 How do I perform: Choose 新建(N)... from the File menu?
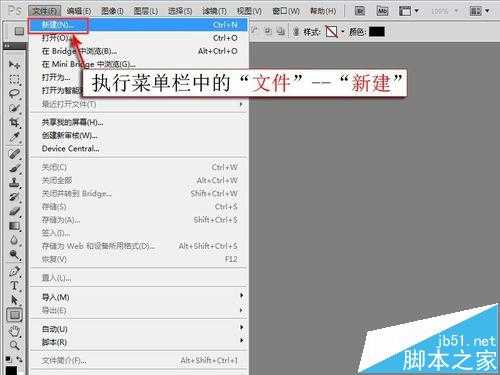coord(138,25)
